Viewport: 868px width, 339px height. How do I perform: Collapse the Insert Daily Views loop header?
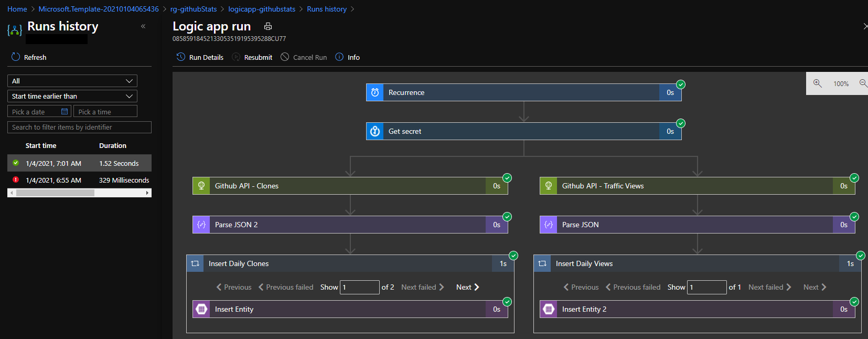pos(698,263)
